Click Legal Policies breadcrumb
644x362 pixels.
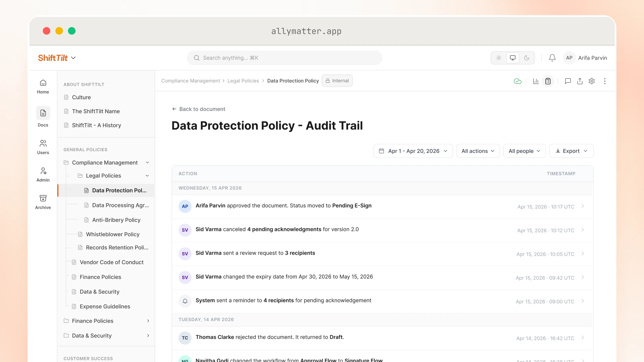click(x=243, y=81)
